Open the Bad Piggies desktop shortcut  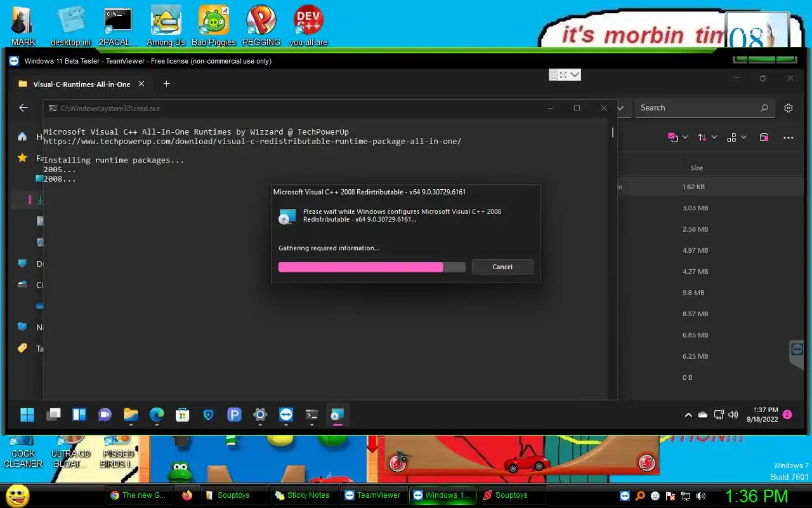214,26
